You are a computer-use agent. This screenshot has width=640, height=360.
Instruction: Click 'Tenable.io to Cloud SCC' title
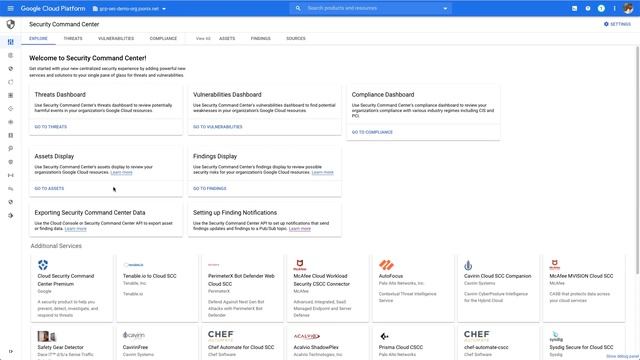tap(149, 276)
